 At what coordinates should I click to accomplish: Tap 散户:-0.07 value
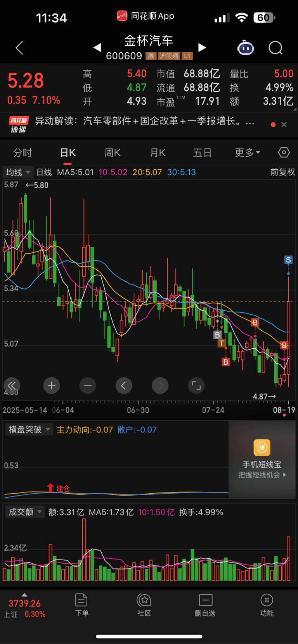[x=137, y=430]
